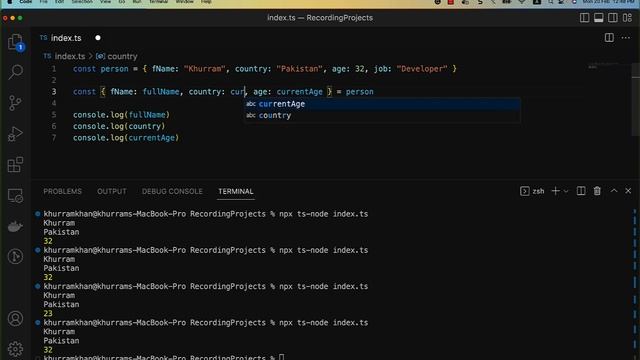The width and height of the screenshot is (640, 360).
Task: Open the Run and Debug view
Action: point(16,134)
